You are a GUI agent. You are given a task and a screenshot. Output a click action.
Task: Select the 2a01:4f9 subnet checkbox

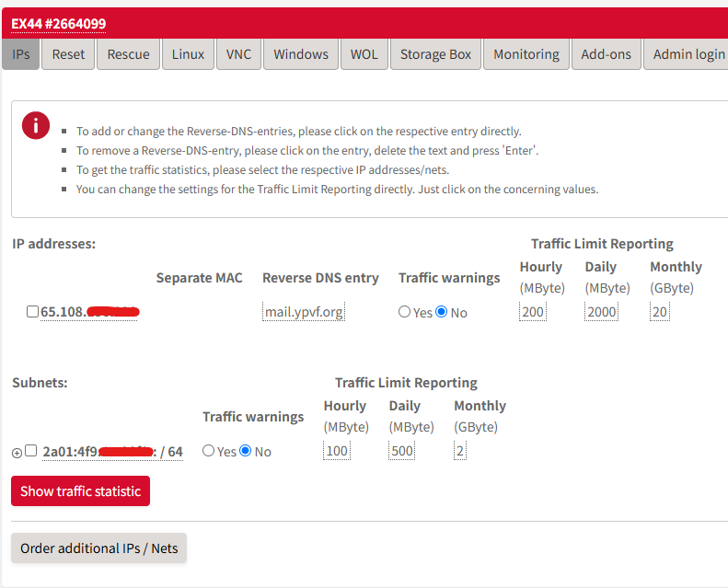(30, 451)
